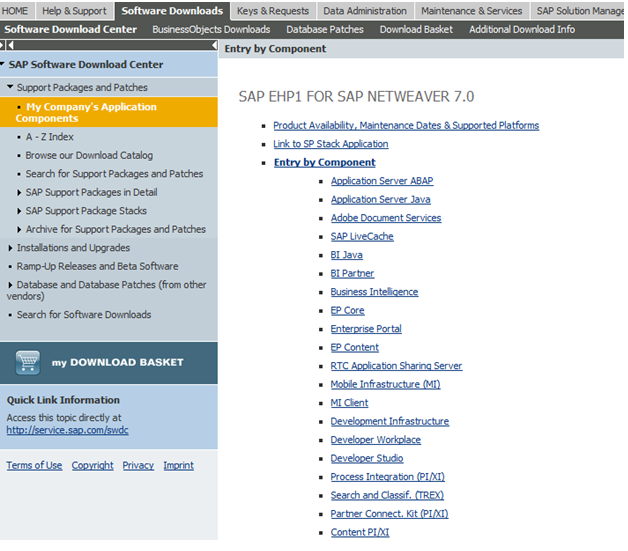
Task: Open Search for Software Downloads
Action: 84,315
